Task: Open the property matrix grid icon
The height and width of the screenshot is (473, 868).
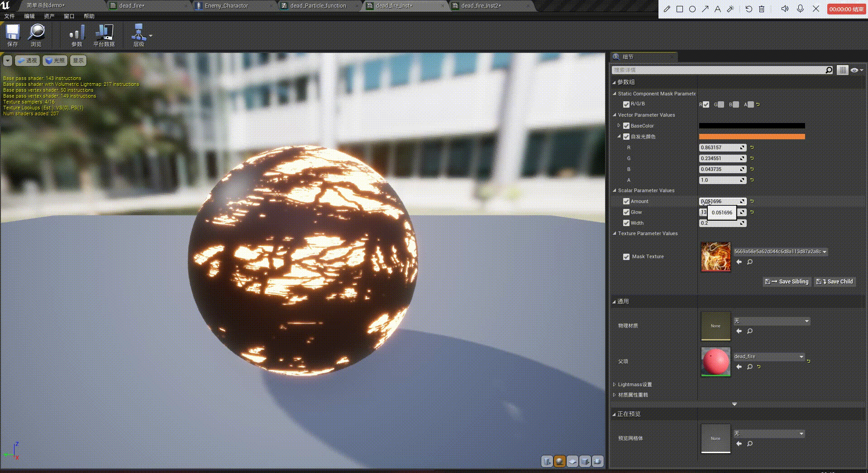Action: (x=842, y=70)
